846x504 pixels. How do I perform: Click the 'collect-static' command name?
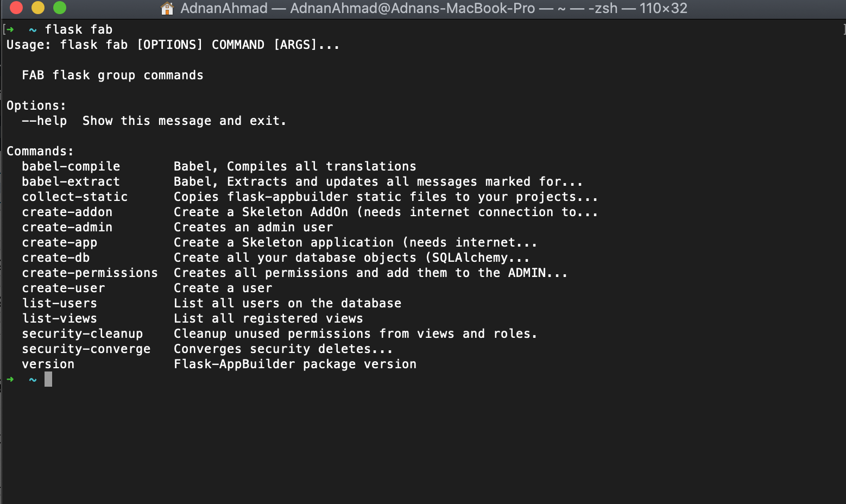(75, 197)
